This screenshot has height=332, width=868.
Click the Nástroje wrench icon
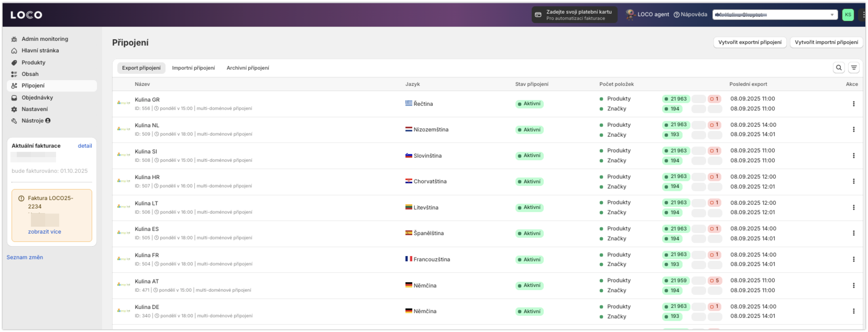pos(14,121)
